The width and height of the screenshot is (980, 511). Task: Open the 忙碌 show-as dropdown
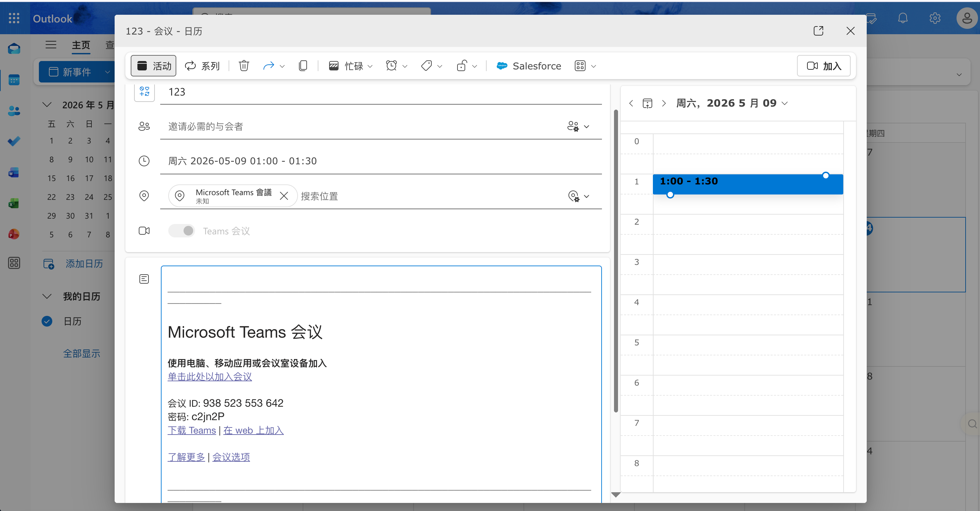351,66
